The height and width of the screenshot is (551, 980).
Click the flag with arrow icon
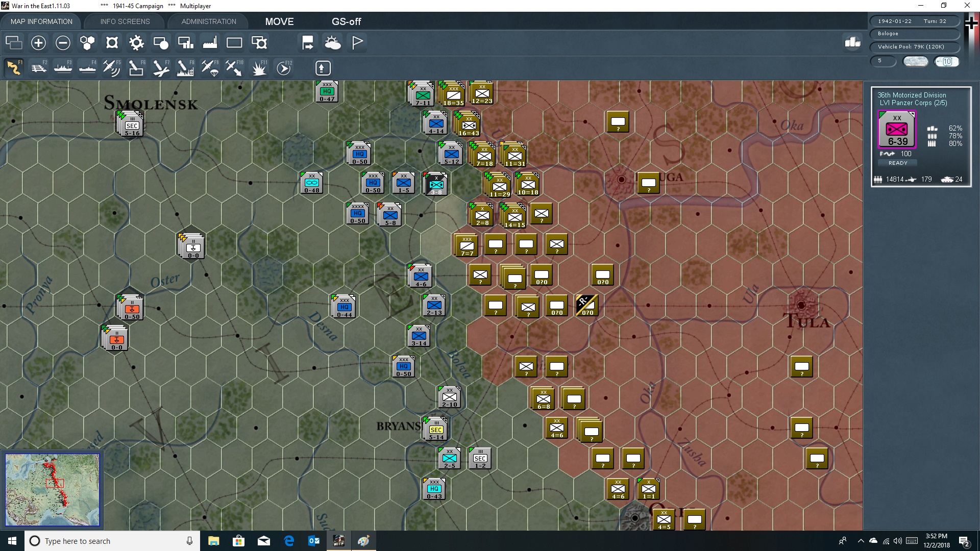(308, 42)
